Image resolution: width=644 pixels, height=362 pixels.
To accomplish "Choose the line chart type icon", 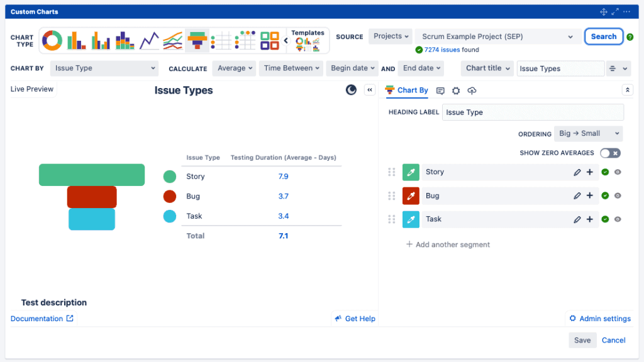I will pyautogui.click(x=149, y=41).
